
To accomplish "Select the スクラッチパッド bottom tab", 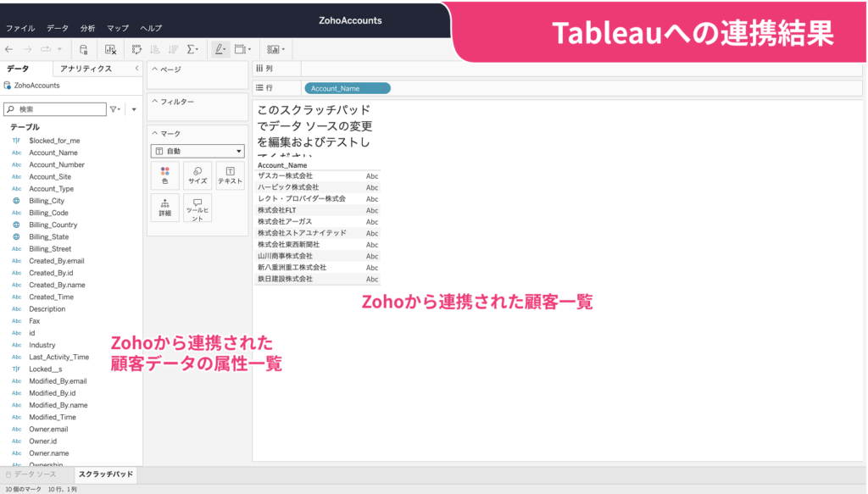I will coord(105,475).
